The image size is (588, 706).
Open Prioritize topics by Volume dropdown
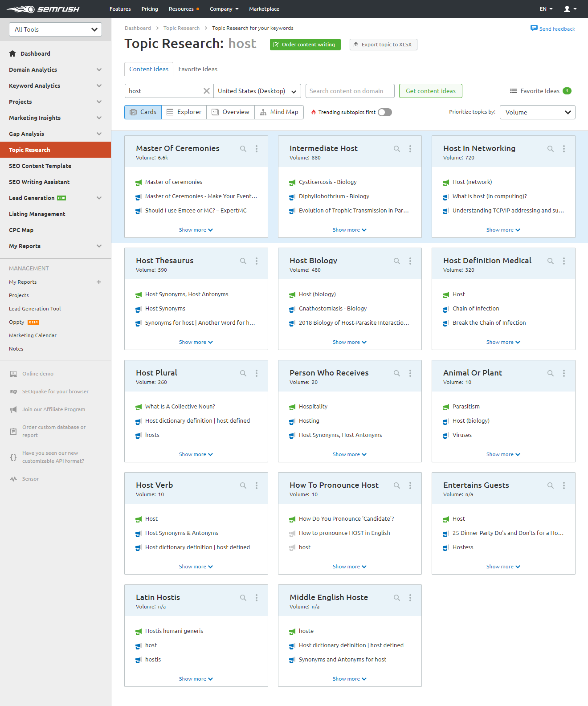click(x=537, y=112)
